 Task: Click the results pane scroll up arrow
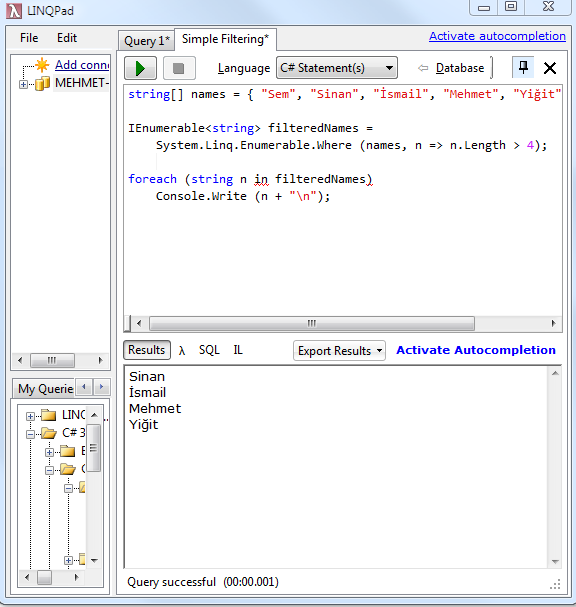coord(555,373)
